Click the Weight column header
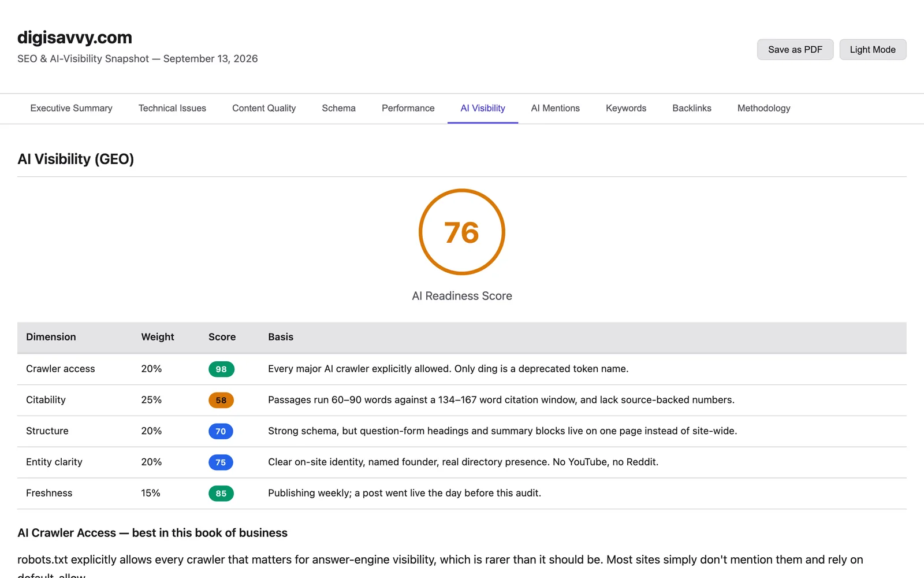This screenshot has height=578, width=924. [x=158, y=337]
